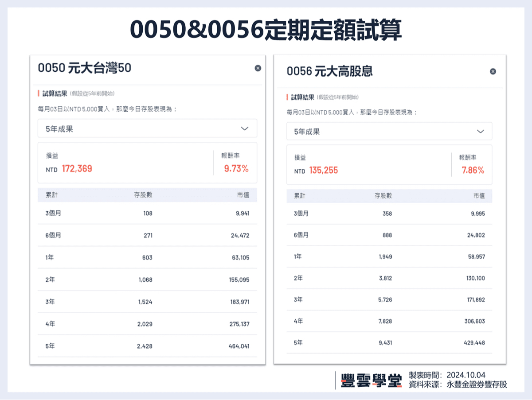Click the 3個月 row label in 0056 table

pos(301,214)
